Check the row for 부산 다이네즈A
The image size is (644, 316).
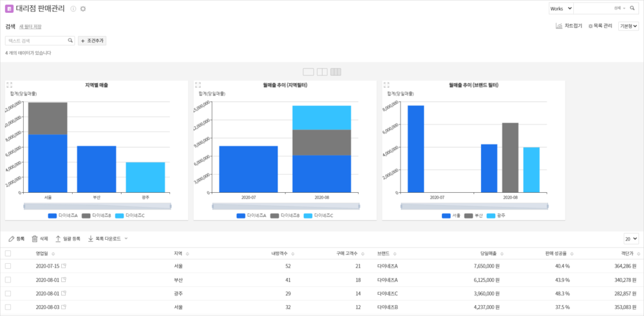(x=8, y=280)
